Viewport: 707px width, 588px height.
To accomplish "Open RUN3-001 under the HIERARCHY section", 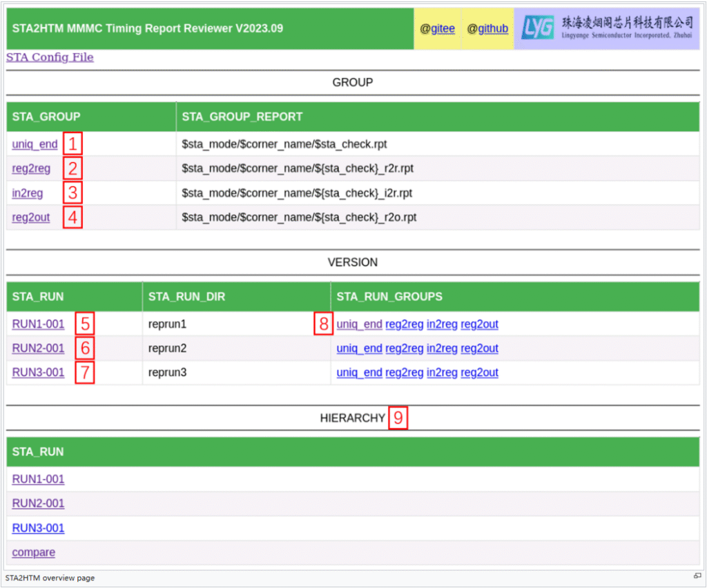I will 38,529.
